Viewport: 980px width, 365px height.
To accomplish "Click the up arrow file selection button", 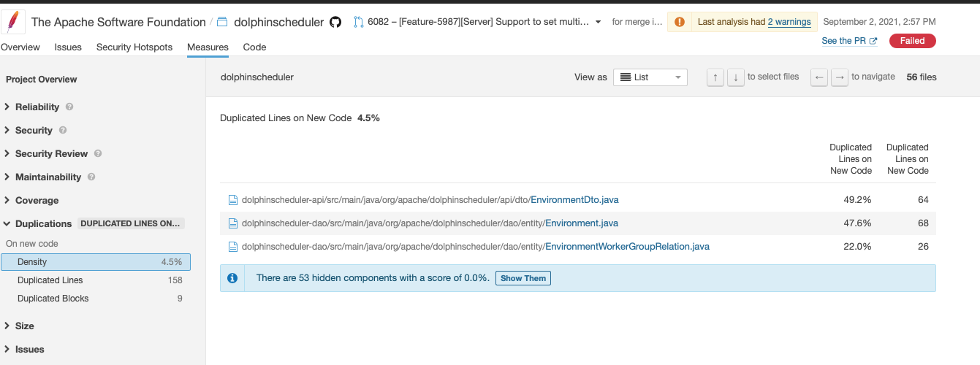I will [x=715, y=77].
